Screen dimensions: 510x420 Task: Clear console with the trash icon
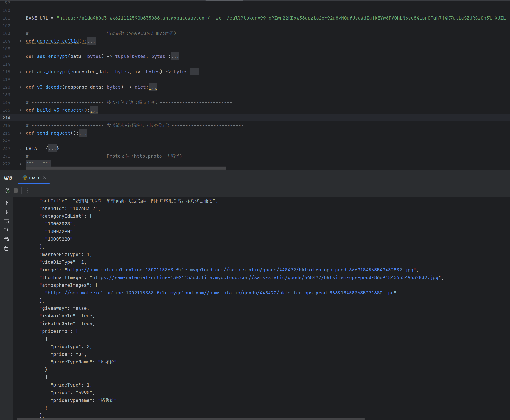point(6,248)
